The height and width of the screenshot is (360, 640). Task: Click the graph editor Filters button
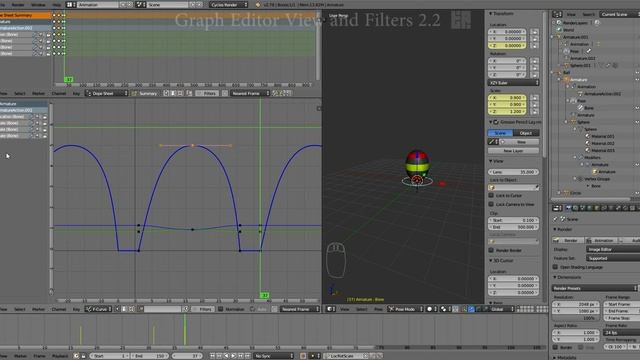pyautogui.click(x=202, y=309)
